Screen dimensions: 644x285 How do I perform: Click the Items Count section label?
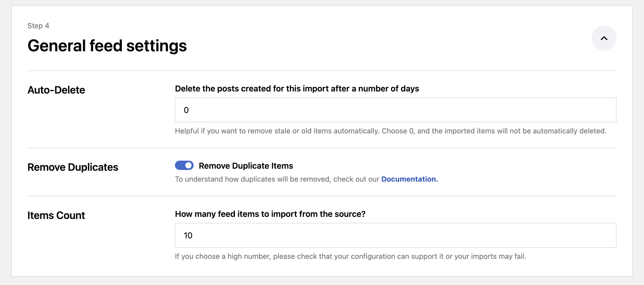[56, 215]
